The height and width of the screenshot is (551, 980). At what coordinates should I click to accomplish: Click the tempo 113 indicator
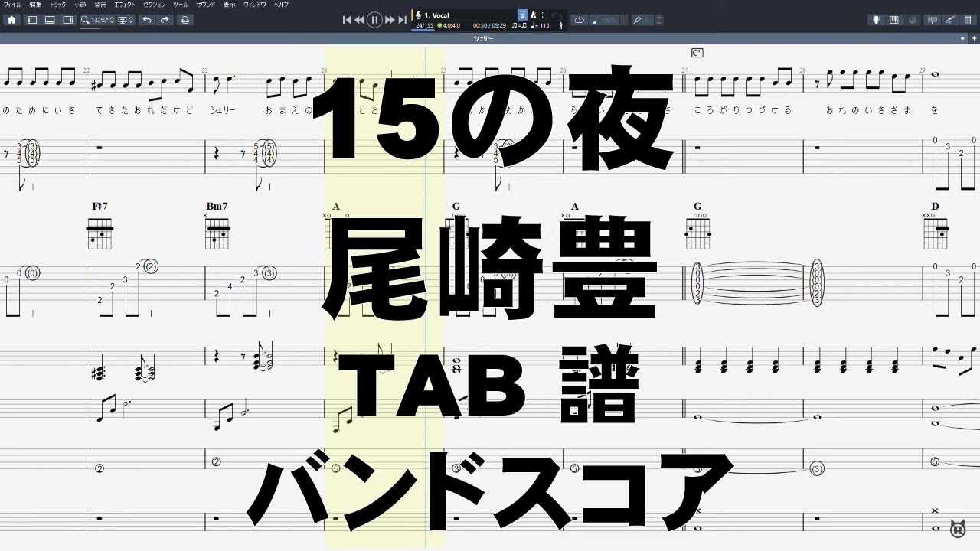tap(541, 26)
